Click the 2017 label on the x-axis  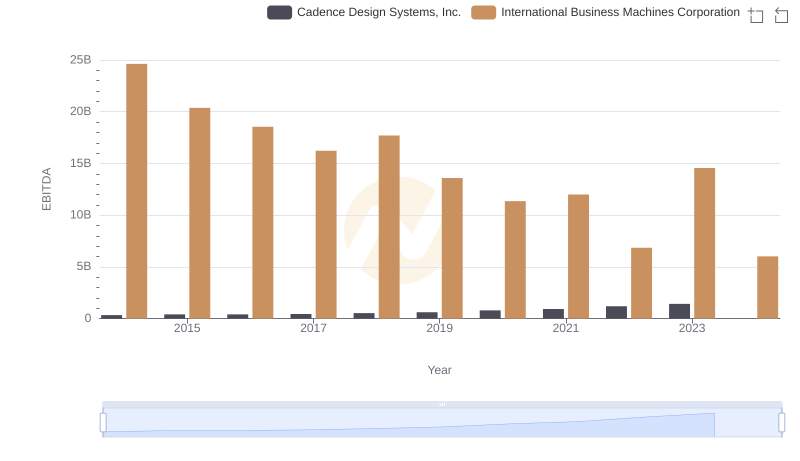(x=313, y=328)
